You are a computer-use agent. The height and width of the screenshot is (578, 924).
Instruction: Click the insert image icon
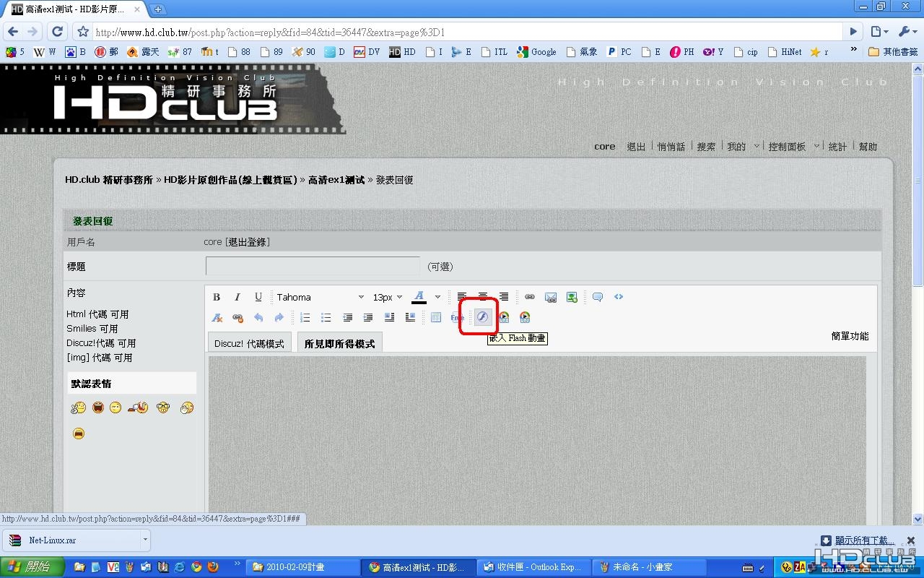[572, 297]
